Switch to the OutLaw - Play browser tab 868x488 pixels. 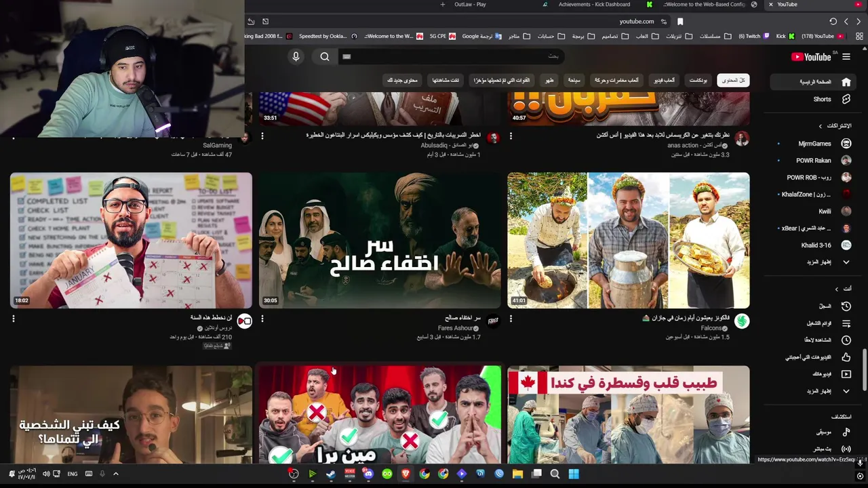tap(470, 5)
